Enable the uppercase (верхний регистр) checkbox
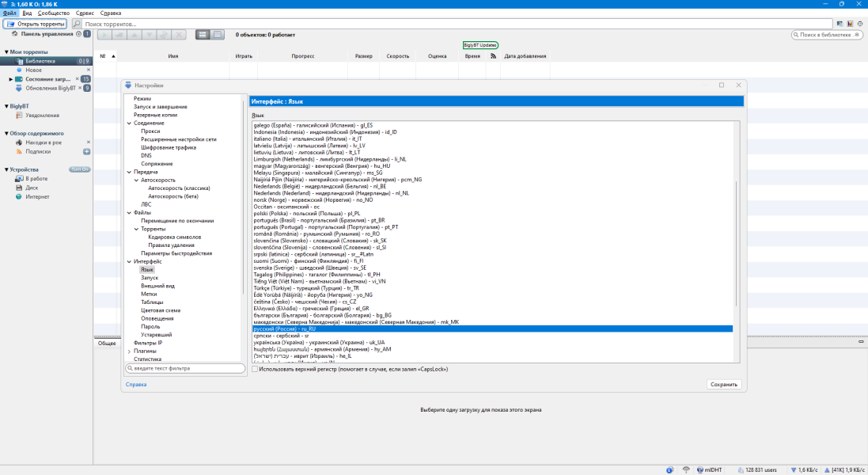Viewport: 868px width, 475px height. point(255,369)
